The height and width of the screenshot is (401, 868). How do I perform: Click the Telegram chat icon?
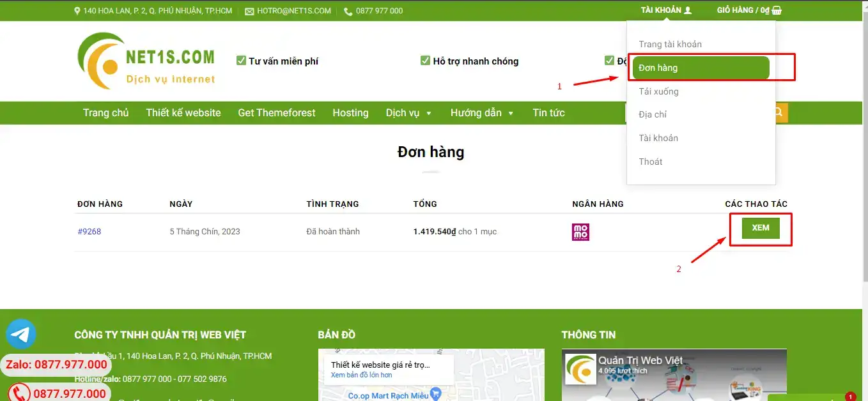[20, 333]
